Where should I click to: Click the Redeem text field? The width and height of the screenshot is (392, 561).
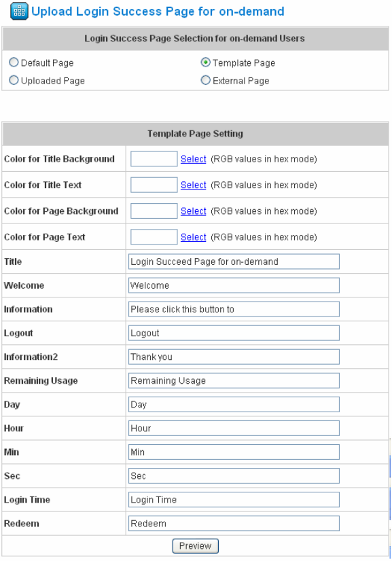(x=234, y=524)
